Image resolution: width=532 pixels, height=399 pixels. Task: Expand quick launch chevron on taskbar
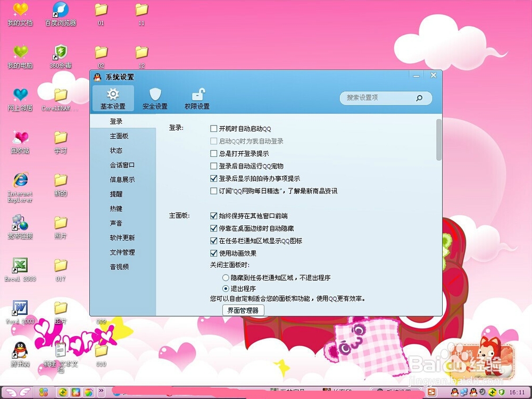click(x=101, y=391)
